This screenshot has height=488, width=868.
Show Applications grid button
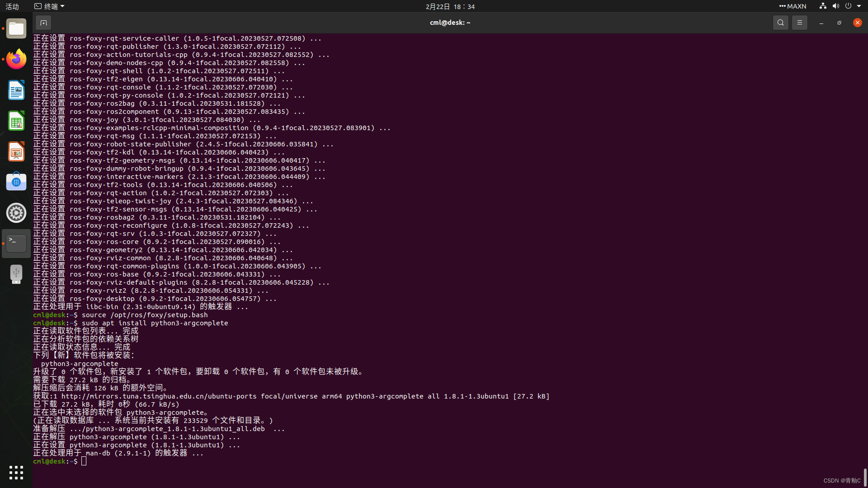point(16,472)
